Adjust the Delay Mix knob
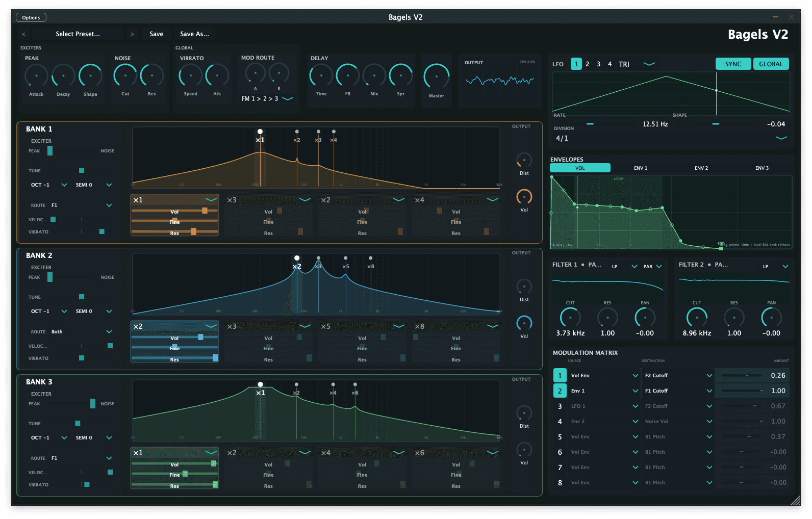 [x=374, y=75]
